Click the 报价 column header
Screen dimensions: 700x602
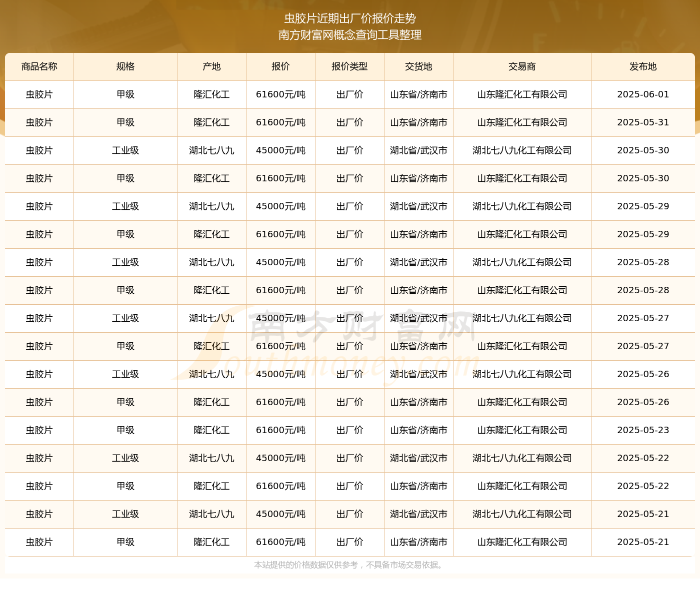click(x=280, y=66)
